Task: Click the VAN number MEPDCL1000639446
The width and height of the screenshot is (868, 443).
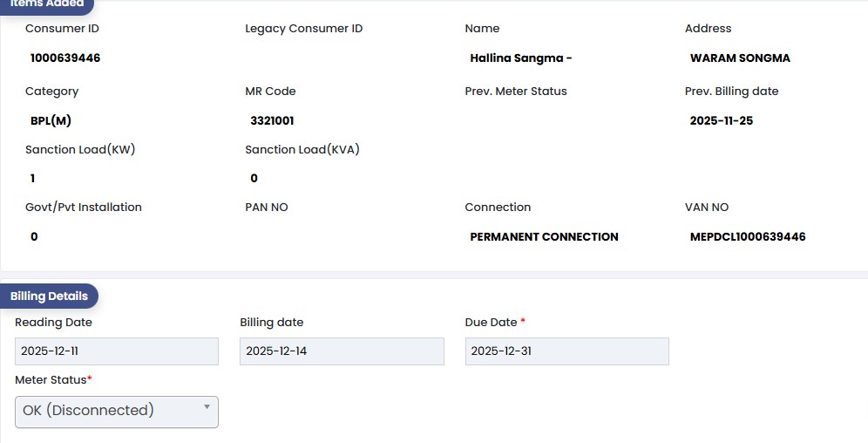Action: click(748, 236)
